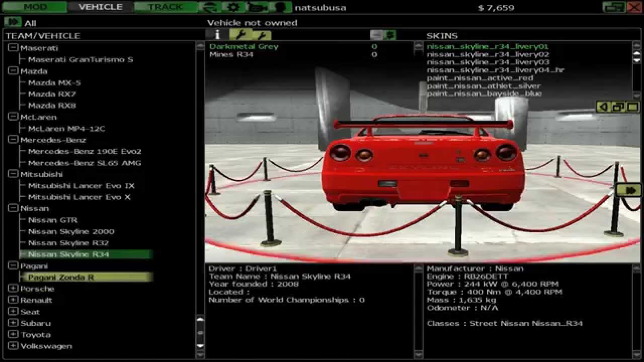This screenshot has height=362, width=644.
Task: Close the game with red X
Action: pos(634,7)
